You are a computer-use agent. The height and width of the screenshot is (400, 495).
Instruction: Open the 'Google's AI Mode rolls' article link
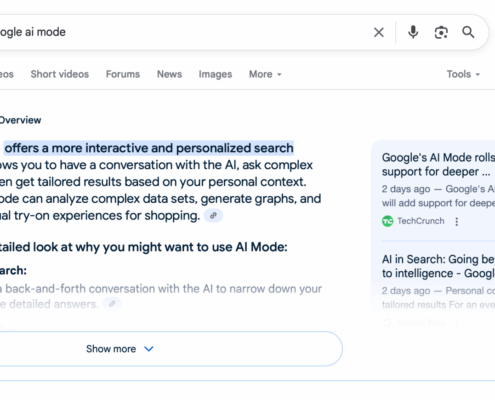(438, 164)
